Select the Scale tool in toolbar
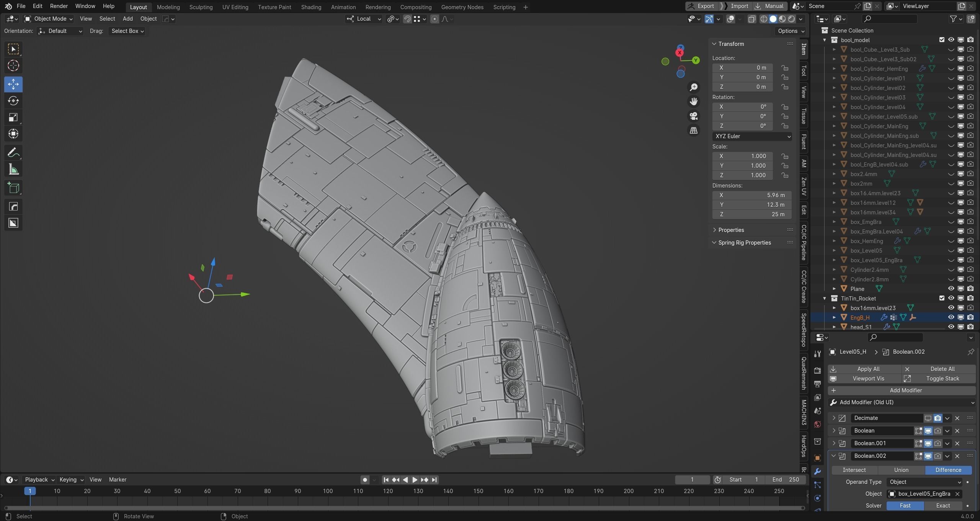Viewport: 980px width, 521px height. coord(13,118)
